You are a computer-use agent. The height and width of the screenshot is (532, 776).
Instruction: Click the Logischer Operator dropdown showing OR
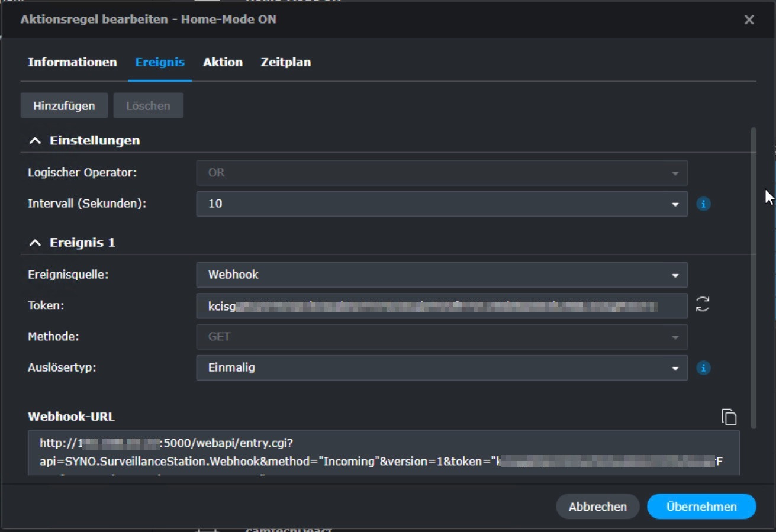click(442, 173)
